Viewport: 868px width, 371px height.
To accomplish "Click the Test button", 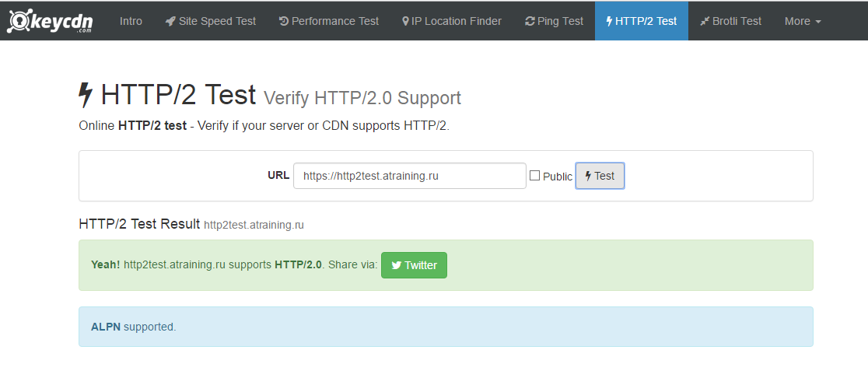I will pyautogui.click(x=600, y=176).
